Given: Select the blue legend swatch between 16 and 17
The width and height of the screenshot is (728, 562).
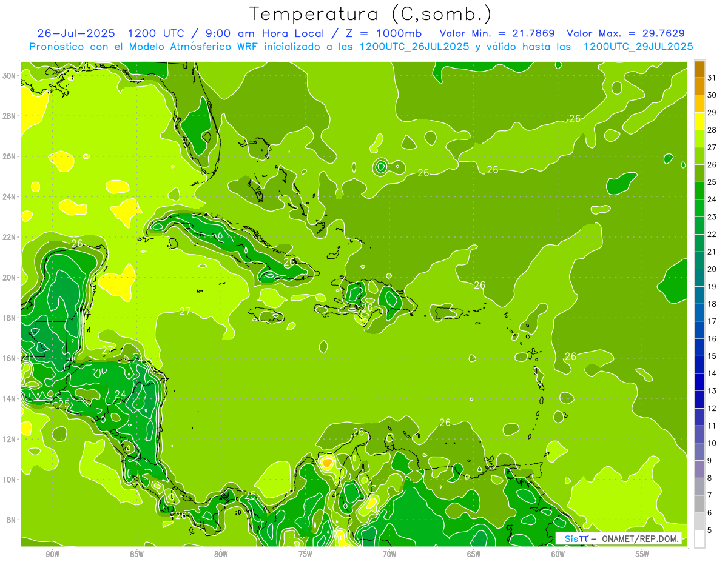Looking at the screenshot, I should pyautogui.click(x=699, y=330).
